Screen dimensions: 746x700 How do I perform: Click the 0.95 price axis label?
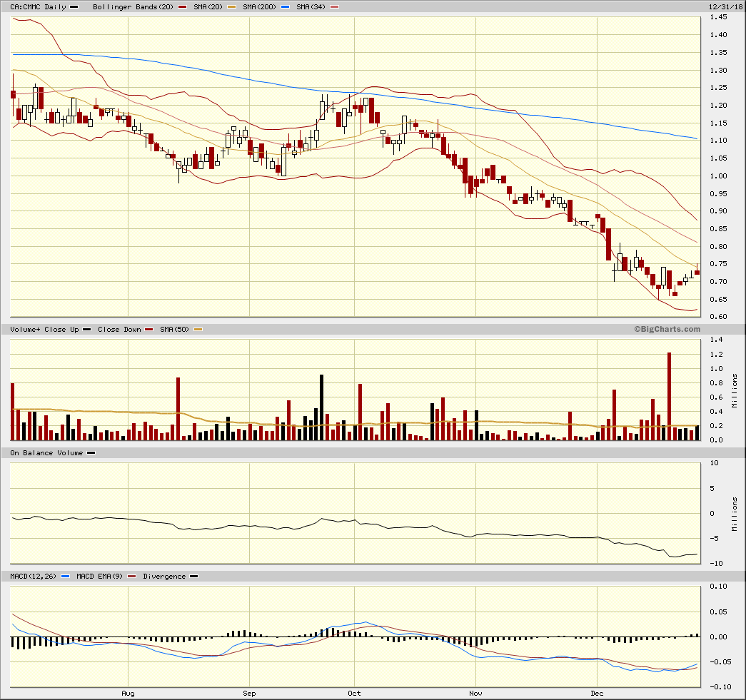point(718,194)
